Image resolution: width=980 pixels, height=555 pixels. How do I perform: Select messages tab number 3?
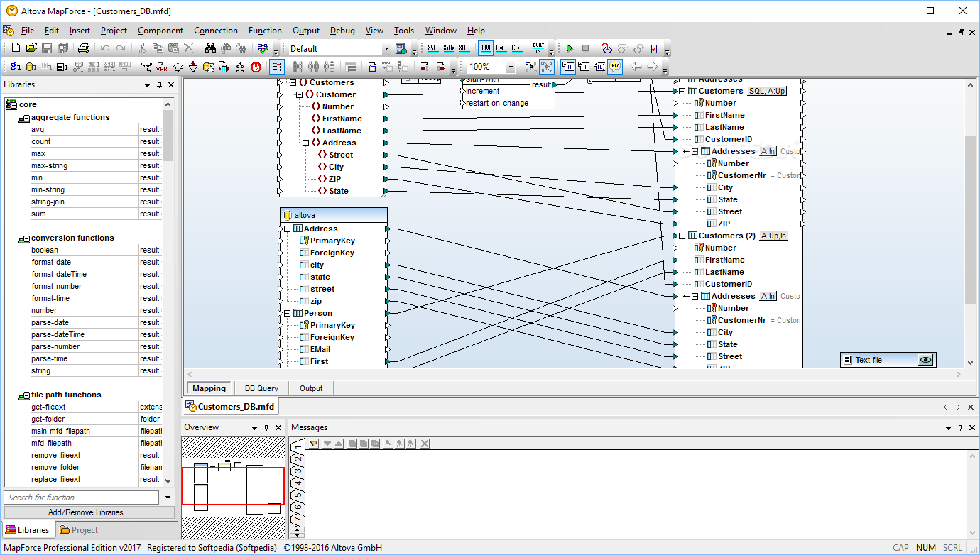pyautogui.click(x=299, y=471)
